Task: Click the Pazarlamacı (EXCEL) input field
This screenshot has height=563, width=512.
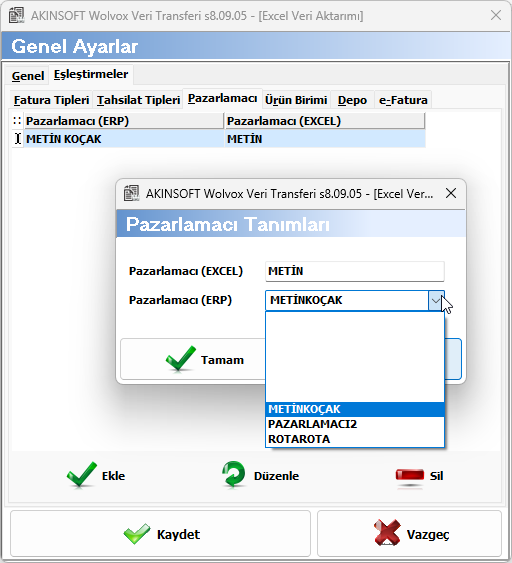Action: pyautogui.click(x=355, y=271)
